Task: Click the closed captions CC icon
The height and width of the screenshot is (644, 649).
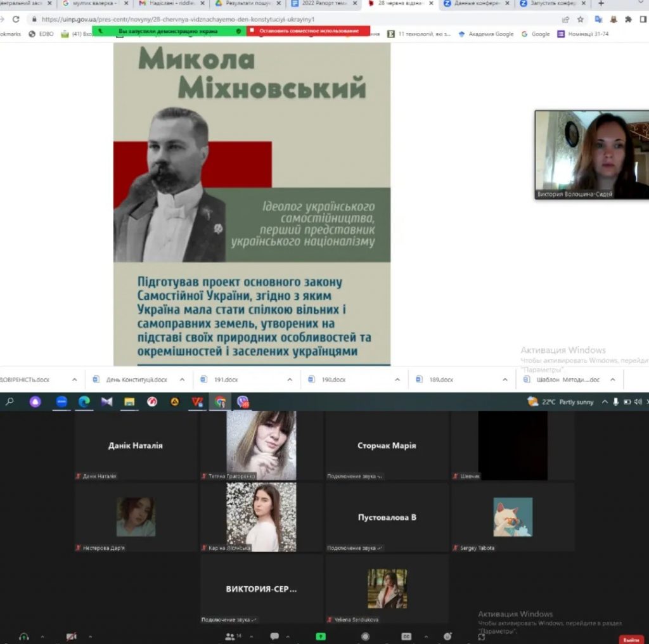Action: (x=406, y=636)
